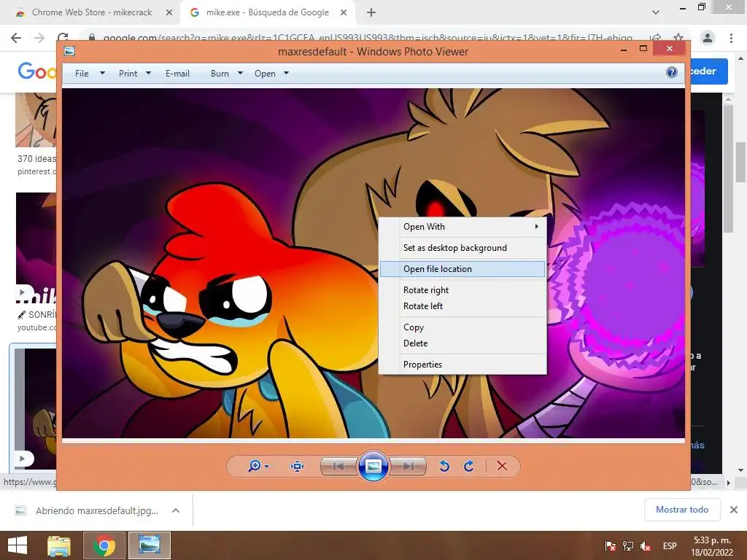This screenshot has height=560, width=747.
Task: Open Chrome tab search chevron
Action: click(x=656, y=13)
